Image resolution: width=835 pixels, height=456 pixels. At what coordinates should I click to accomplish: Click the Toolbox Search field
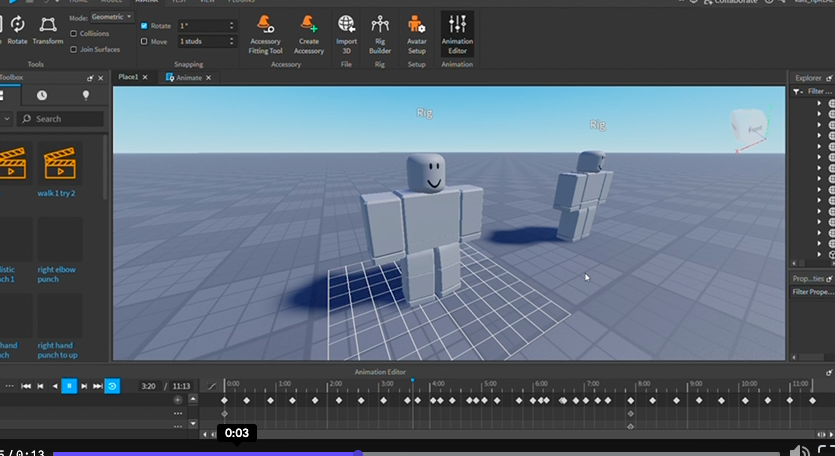click(60, 119)
